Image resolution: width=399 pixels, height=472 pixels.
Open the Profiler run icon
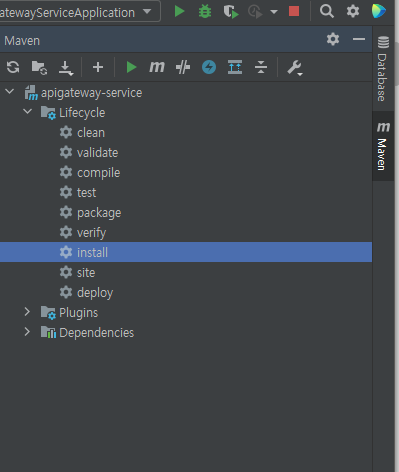(255, 12)
